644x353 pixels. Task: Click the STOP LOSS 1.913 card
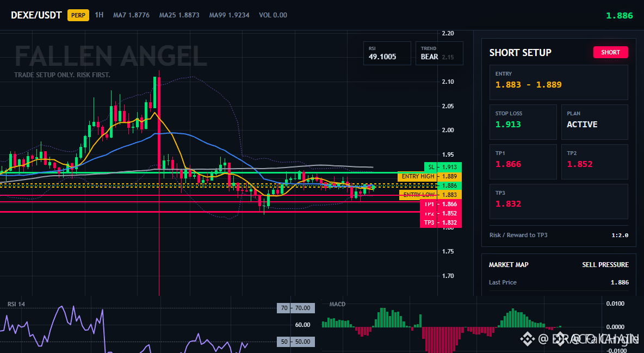pos(523,122)
